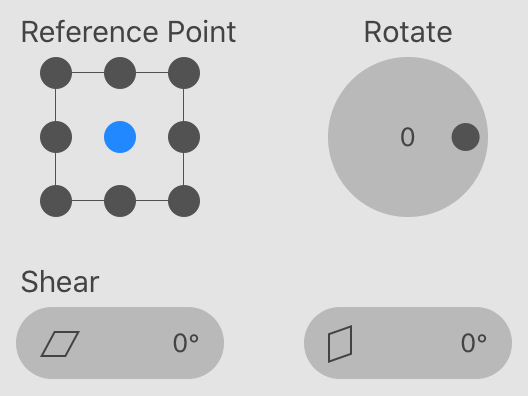Click the 0° value in vertical shear field

pos(474,343)
